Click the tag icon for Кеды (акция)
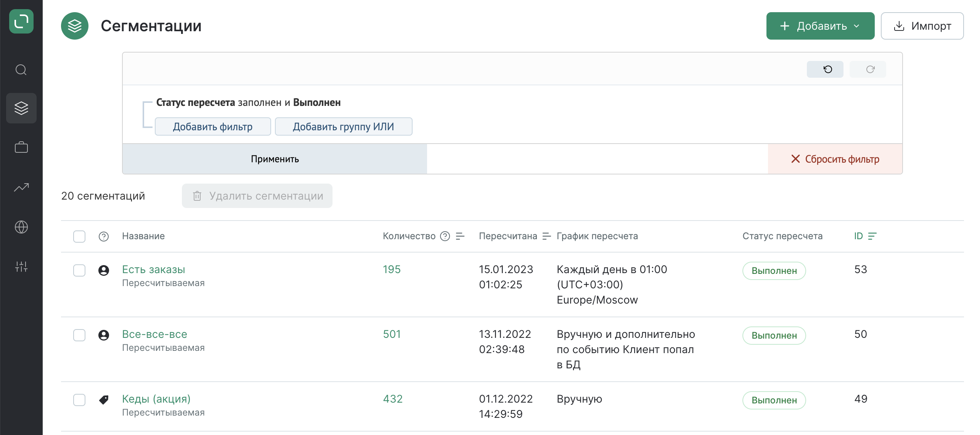The height and width of the screenshot is (435, 980). (104, 400)
